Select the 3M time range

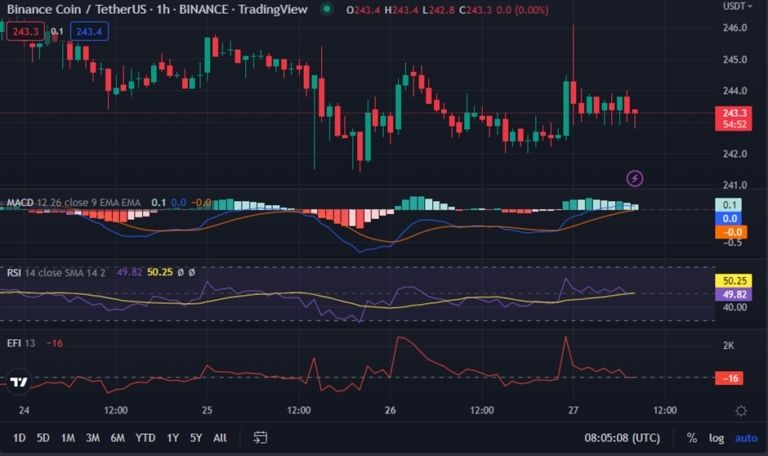93,438
